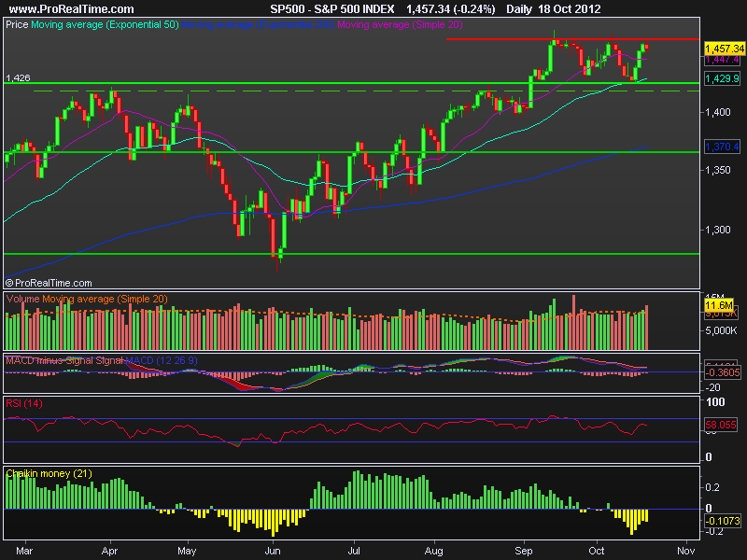Click the -20 MACD axis label

[x=713, y=387]
